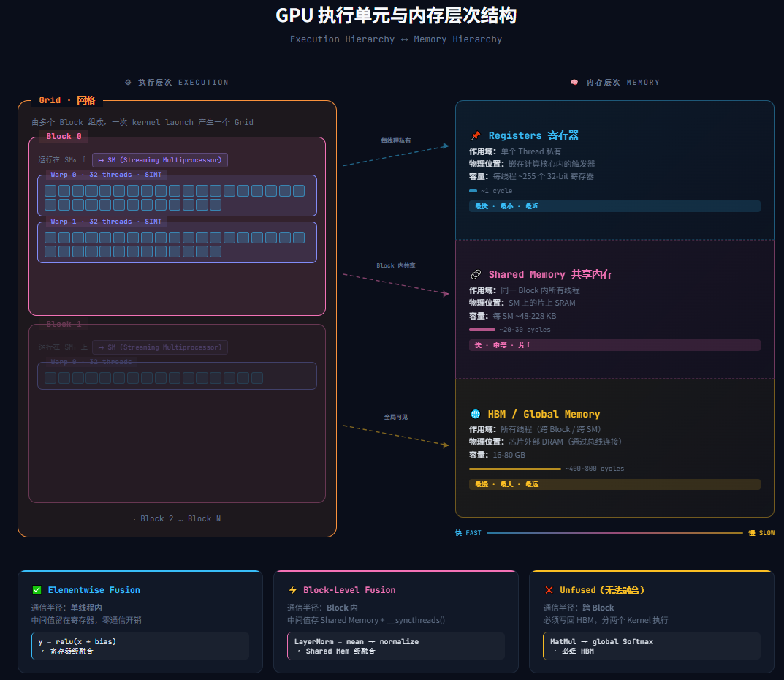Click the y = relu(x + bias) code box
Image resolution: width=784 pixels, height=680 pixels.
point(140,646)
